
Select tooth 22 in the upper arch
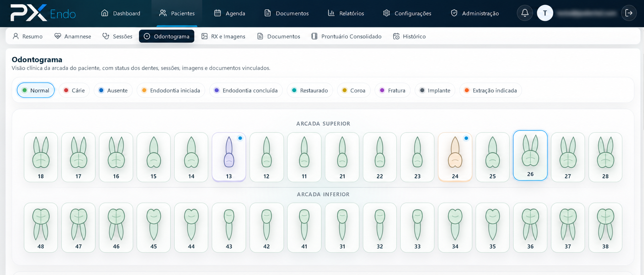tap(380, 157)
